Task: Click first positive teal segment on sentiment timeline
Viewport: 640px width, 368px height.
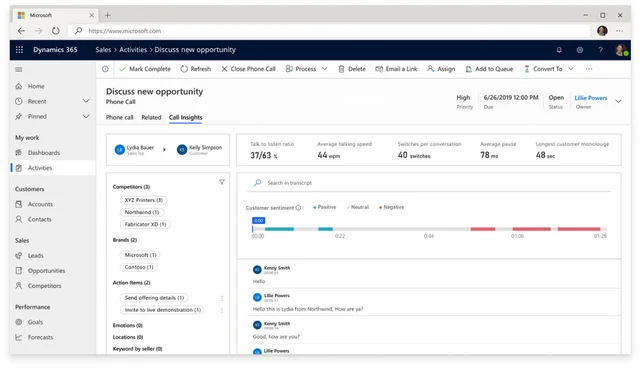Action: pyautogui.click(x=279, y=229)
